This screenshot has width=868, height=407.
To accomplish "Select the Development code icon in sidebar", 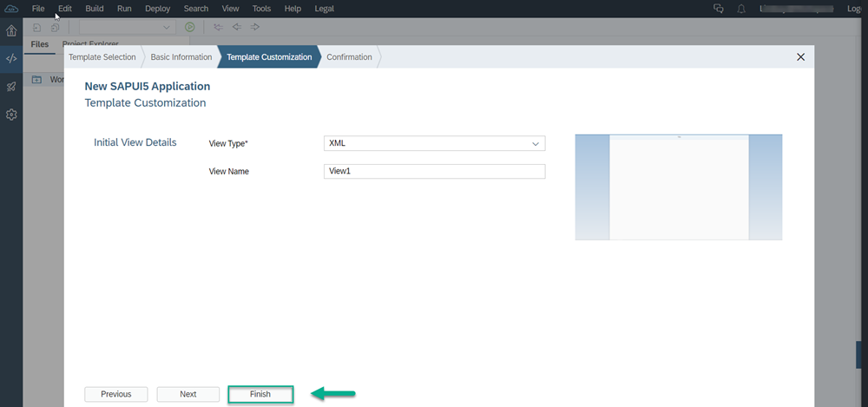I will [x=11, y=58].
